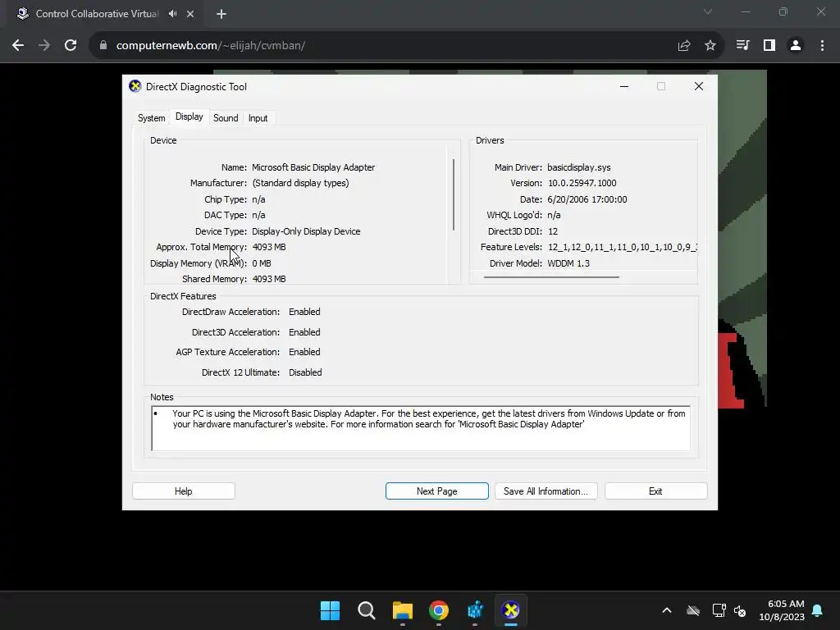Click inside the Notes text box
This screenshot has width=840, height=630.
click(421, 428)
